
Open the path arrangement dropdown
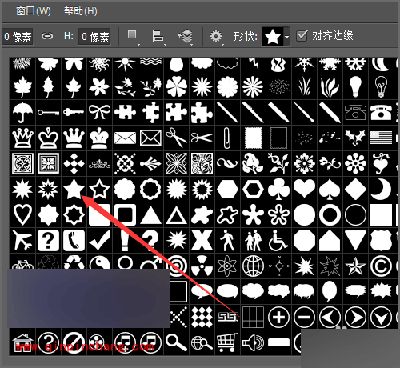click(x=185, y=36)
